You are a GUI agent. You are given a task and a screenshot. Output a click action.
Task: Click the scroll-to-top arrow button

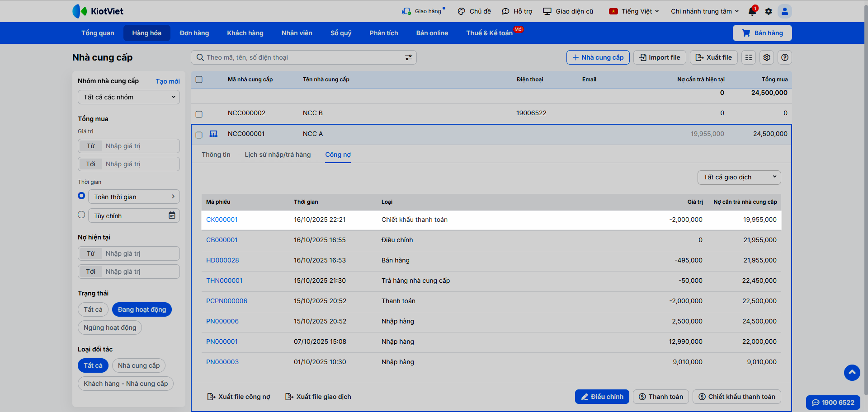(852, 372)
